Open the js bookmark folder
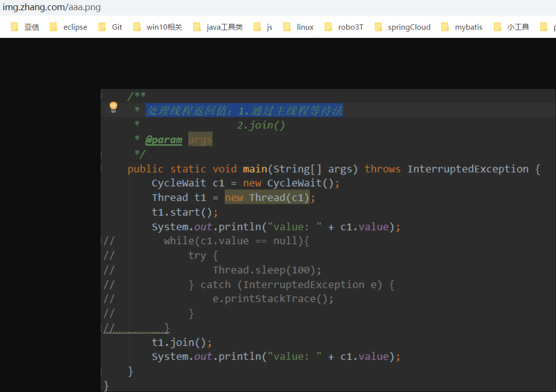This screenshot has width=556, height=392. tap(263, 27)
